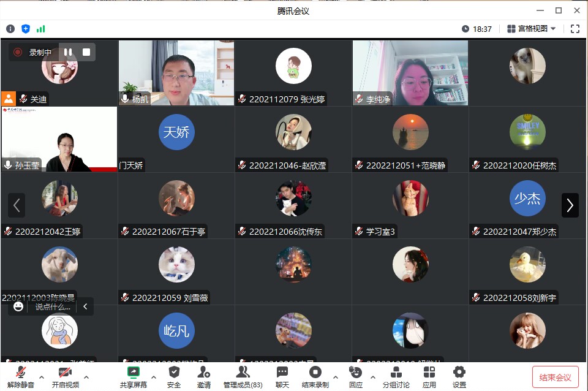Open the 设置 settings gear
Screen dimensions: 588x391
[x=459, y=376]
